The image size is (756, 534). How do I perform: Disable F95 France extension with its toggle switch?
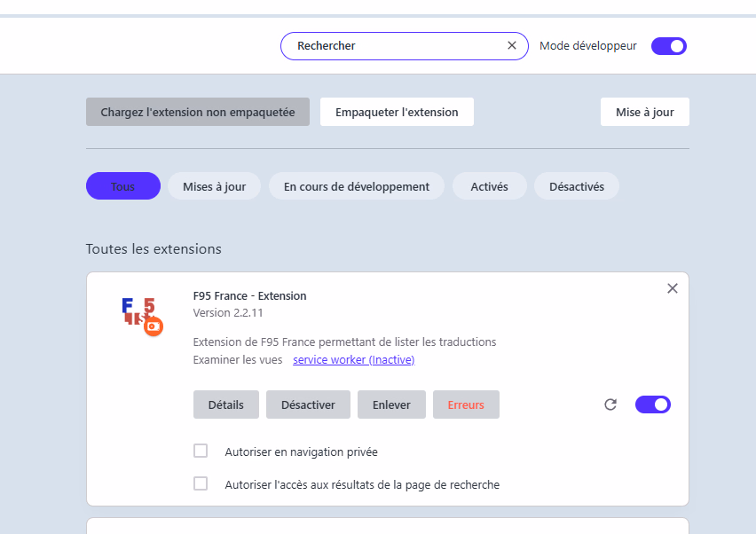(x=652, y=404)
